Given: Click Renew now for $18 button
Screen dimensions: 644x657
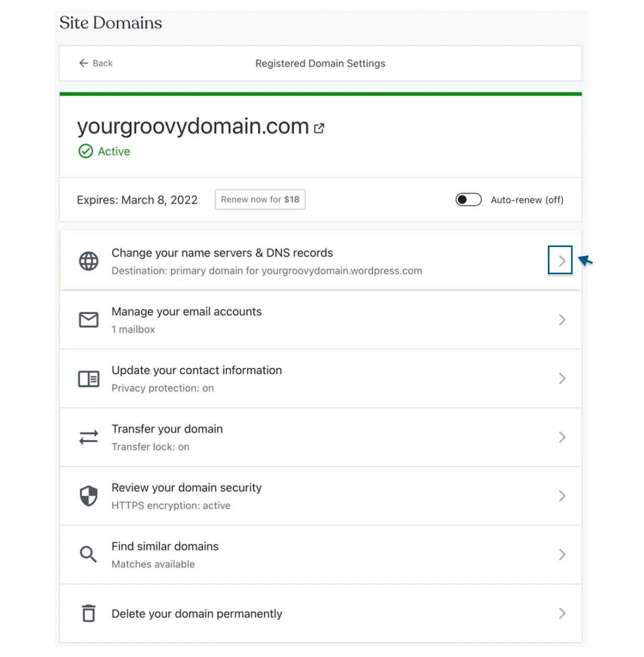Looking at the screenshot, I should pyautogui.click(x=260, y=200).
